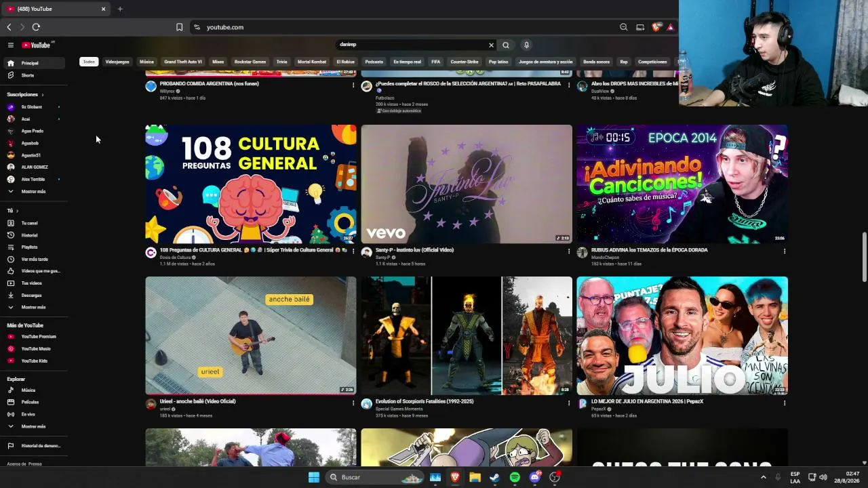Open options menu for 108 Preguntas video

[x=353, y=251]
